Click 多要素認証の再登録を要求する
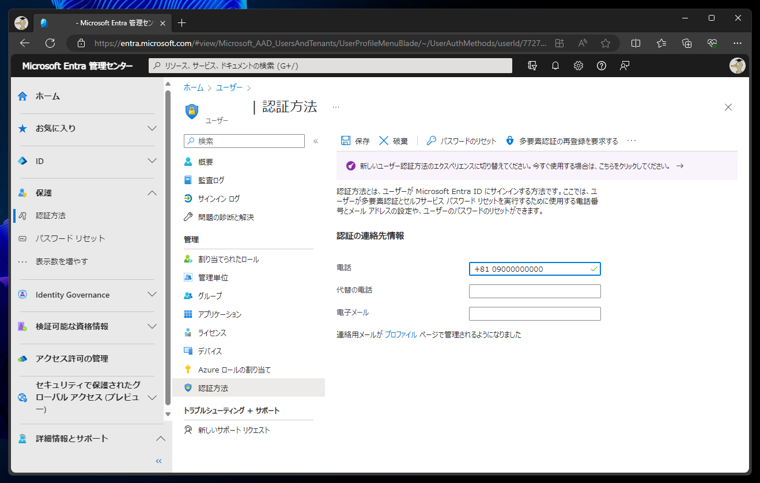Viewport: 760px width, 483px height. [x=562, y=141]
